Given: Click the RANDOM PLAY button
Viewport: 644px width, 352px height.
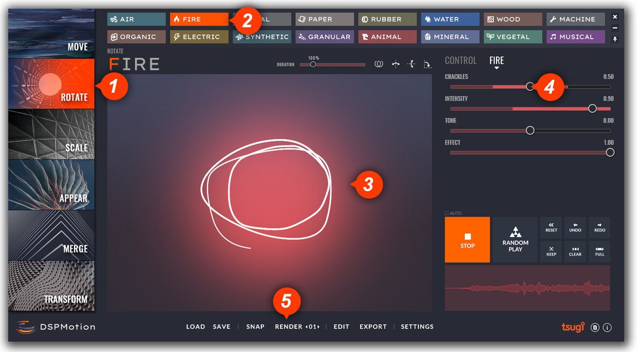Looking at the screenshot, I should (515, 240).
